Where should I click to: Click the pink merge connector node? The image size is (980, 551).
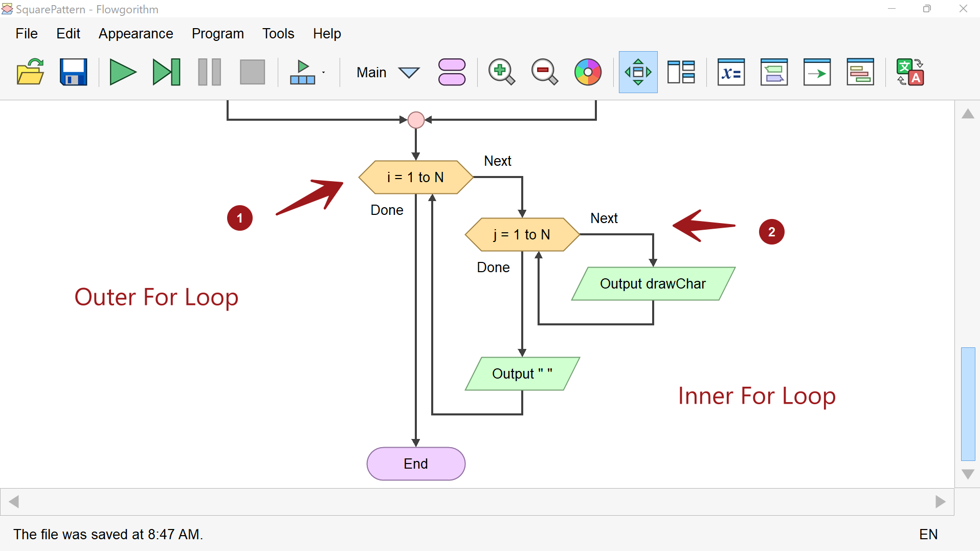pyautogui.click(x=416, y=120)
